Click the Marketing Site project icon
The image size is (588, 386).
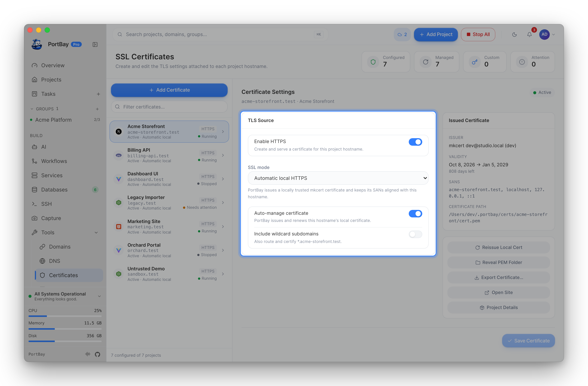pyautogui.click(x=118, y=226)
